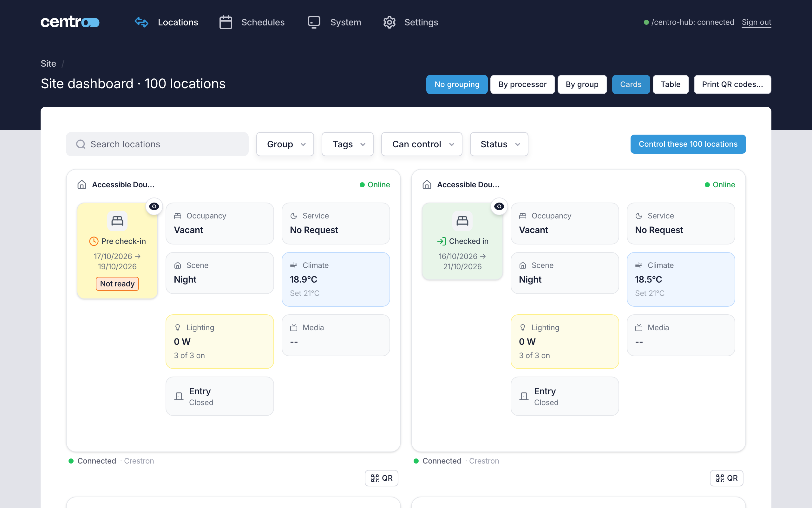Switch to Table view
This screenshot has width=812, height=508.
click(671, 84)
